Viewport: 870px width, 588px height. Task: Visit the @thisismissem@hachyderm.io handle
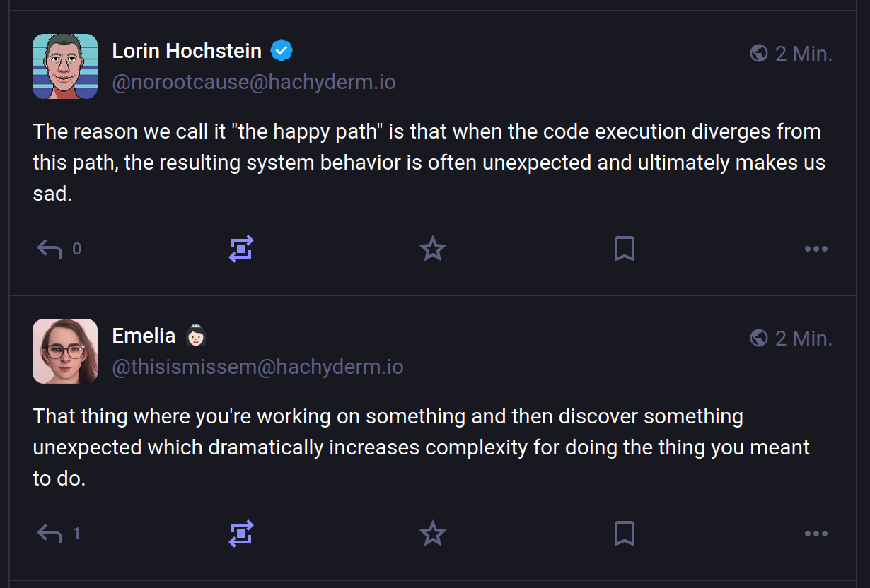click(257, 367)
